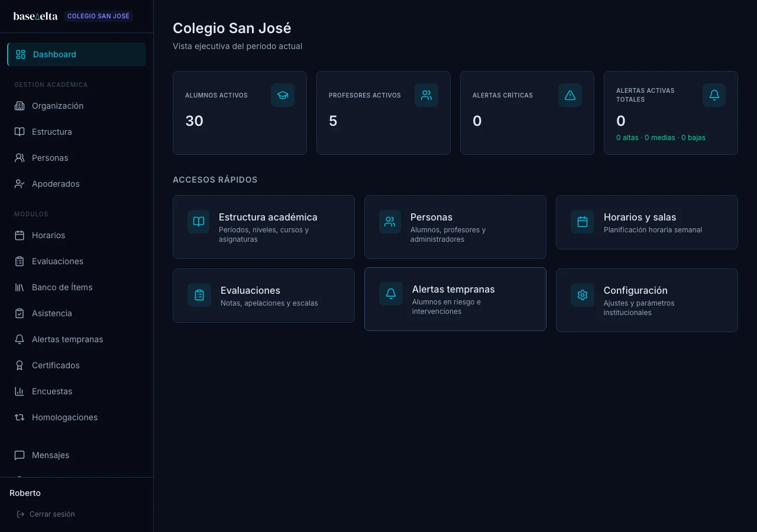This screenshot has height=532, width=757.
Task: Click the basedelta logo
Action: 35,16
